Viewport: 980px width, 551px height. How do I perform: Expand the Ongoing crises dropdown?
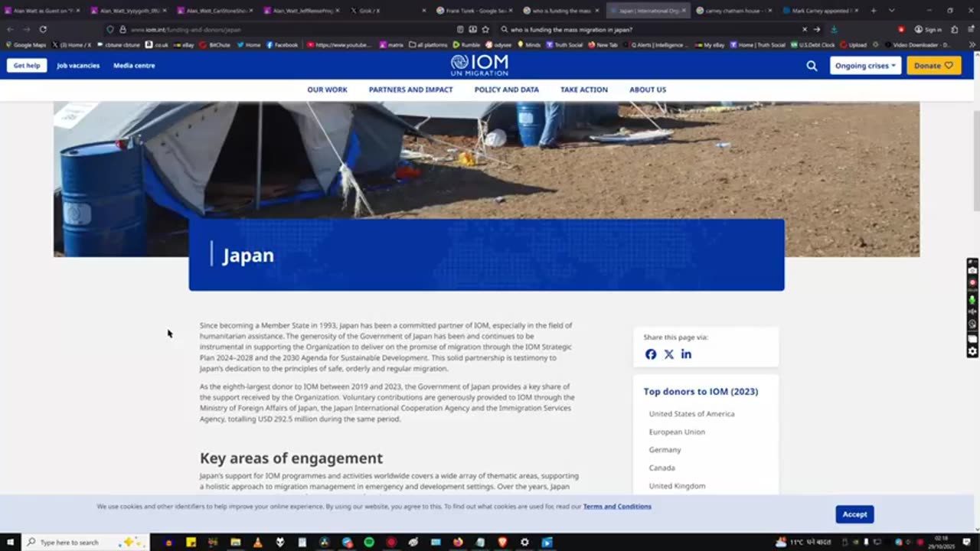865,66
